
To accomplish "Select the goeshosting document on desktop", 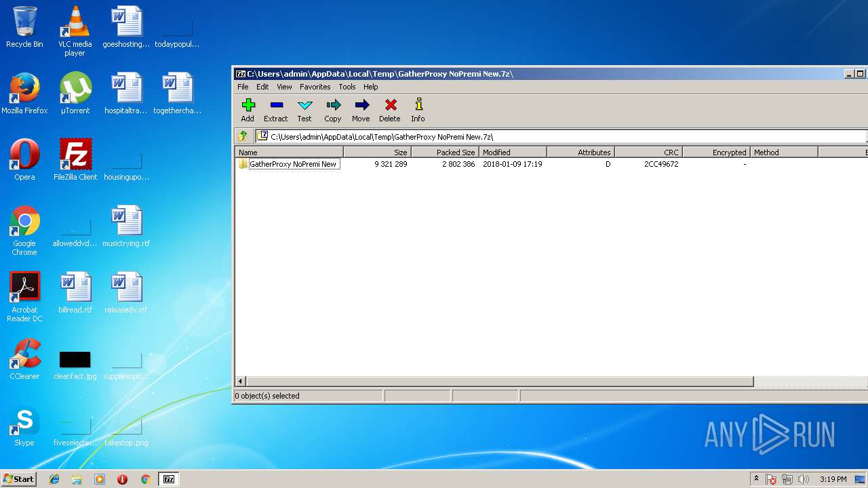I will pos(126,27).
